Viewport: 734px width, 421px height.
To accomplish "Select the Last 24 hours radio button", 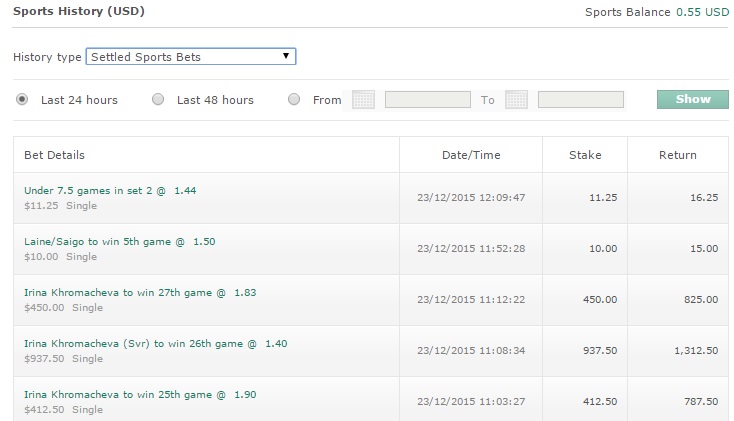I will coord(22,99).
